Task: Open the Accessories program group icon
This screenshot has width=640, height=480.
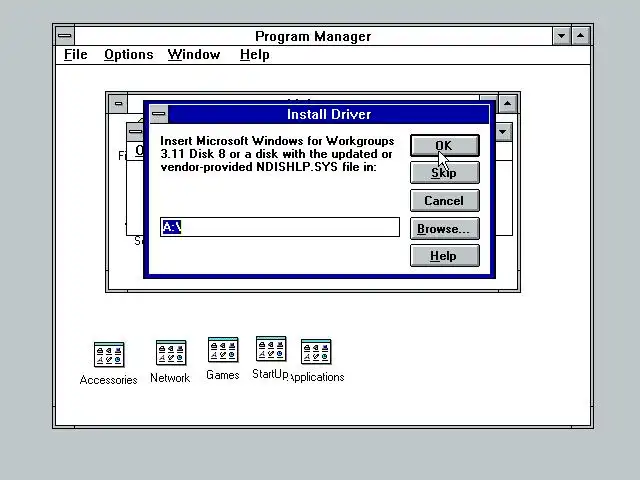Action: (x=109, y=355)
